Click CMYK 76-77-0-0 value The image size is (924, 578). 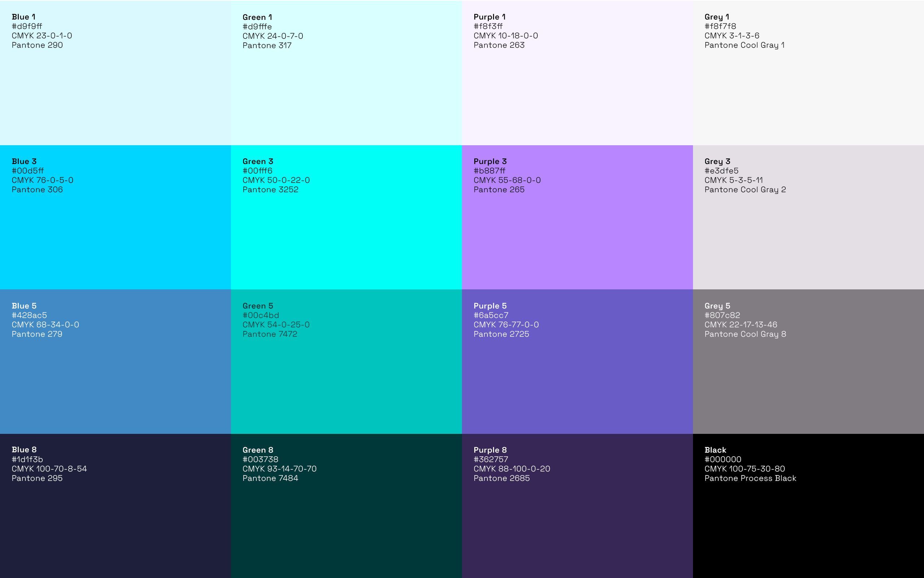click(506, 324)
